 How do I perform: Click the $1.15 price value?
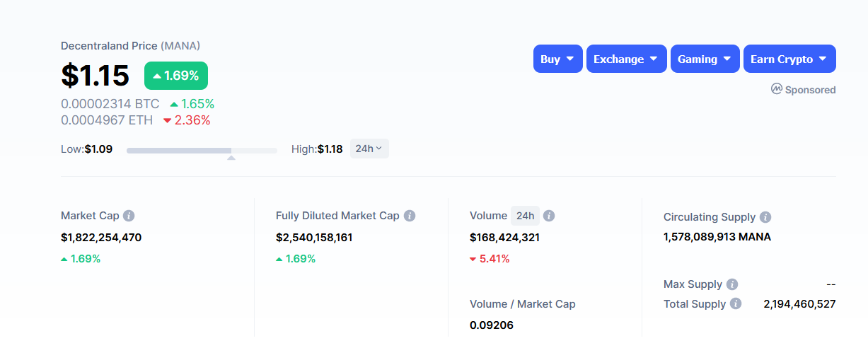[x=95, y=76]
